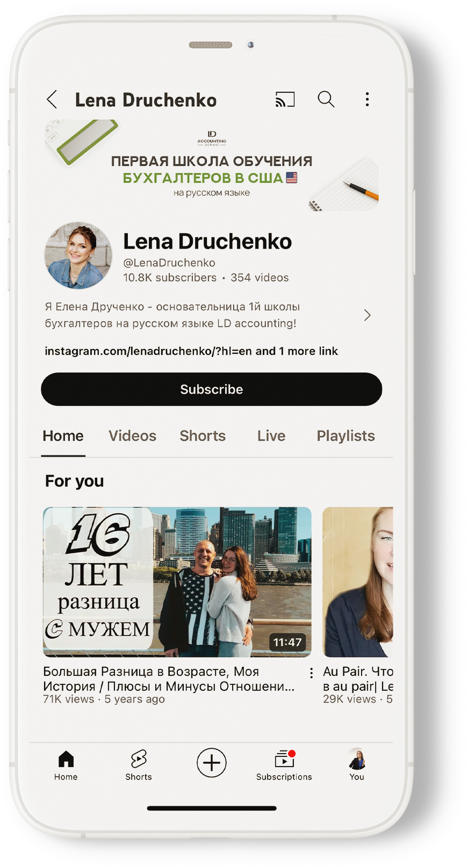
Task: Tap the back arrow icon
Action: tap(52, 99)
